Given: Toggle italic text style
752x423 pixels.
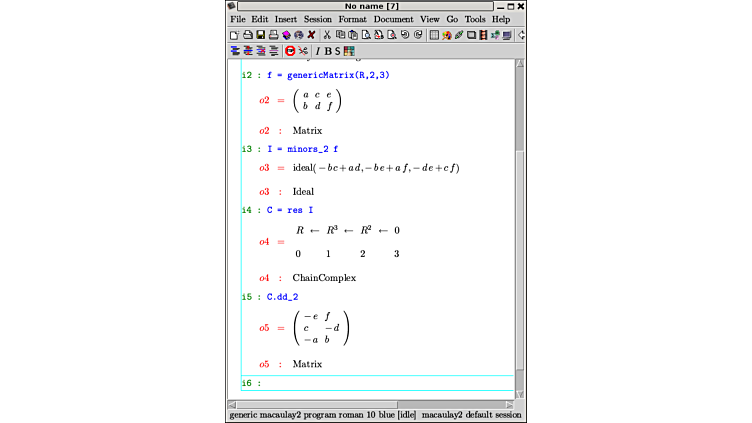Looking at the screenshot, I should (318, 51).
